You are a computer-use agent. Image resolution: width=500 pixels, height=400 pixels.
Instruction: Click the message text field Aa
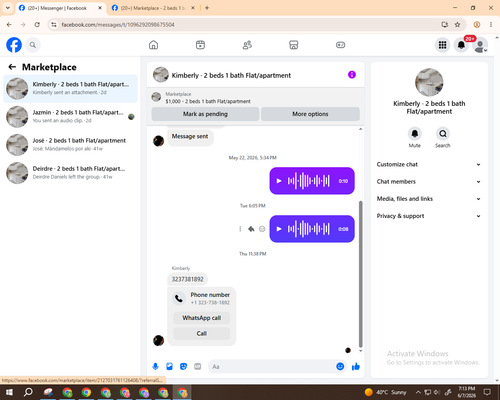coord(272,367)
